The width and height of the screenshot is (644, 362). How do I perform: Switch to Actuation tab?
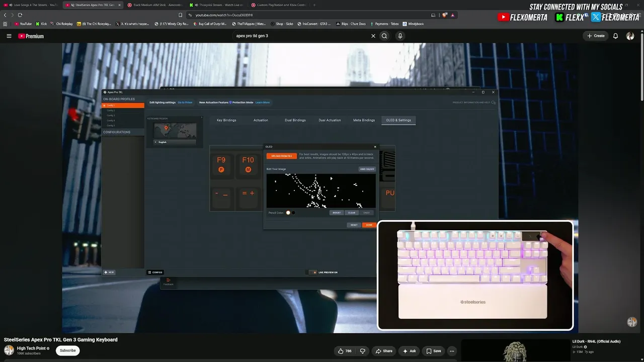tap(261, 120)
